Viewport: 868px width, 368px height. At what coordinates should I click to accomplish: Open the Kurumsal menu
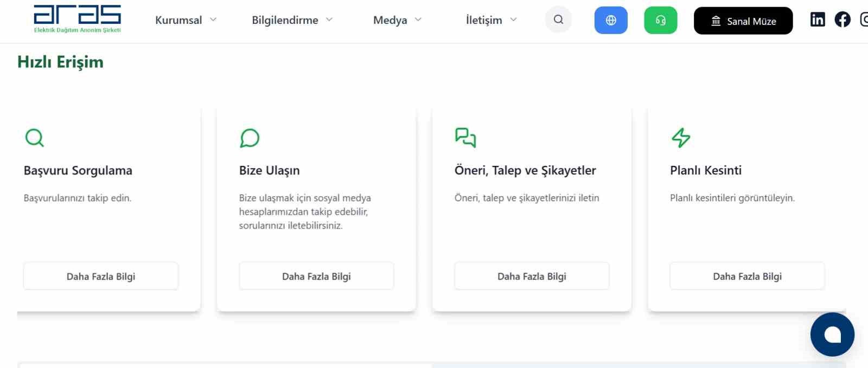(x=179, y=20)
